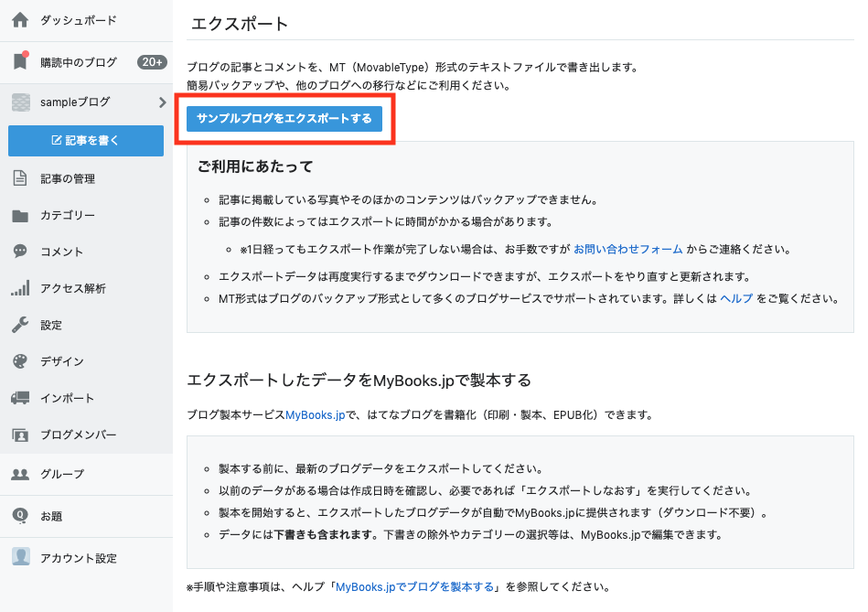The image size is (868, 612).
Task: Follow the MyBooks.jp link in the description
Action: (x=315, y=414)
